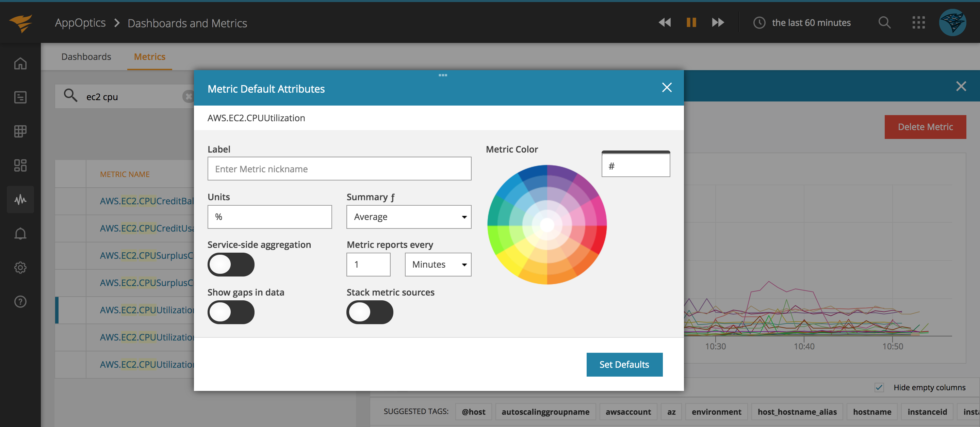
Task: Open search using the magnifier icon
Action: click(884, 22)
